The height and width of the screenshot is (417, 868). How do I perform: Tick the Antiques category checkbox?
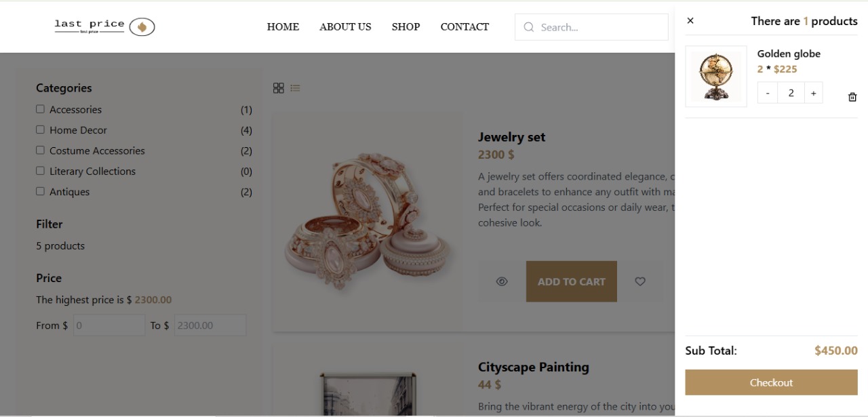[x=40, y=191]
